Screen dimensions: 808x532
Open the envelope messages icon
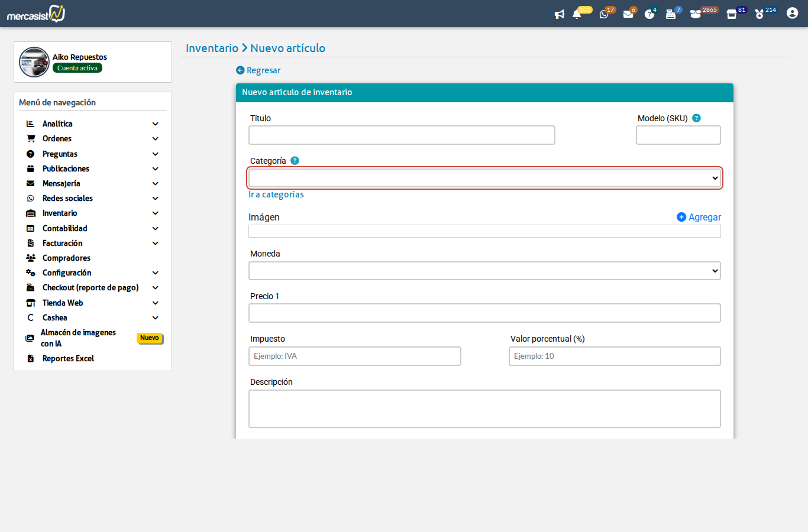[x=628, y=14]
